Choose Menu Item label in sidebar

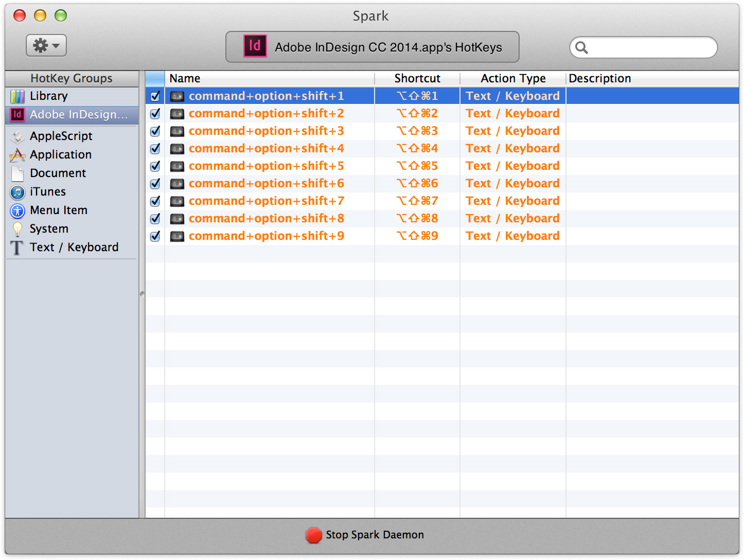tap(59, 211)
